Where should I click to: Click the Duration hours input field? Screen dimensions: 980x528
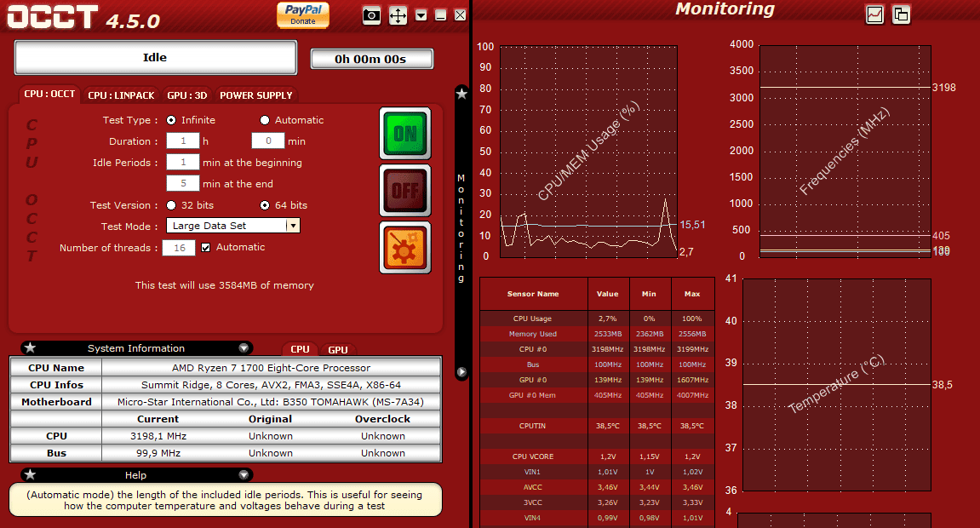182,141
